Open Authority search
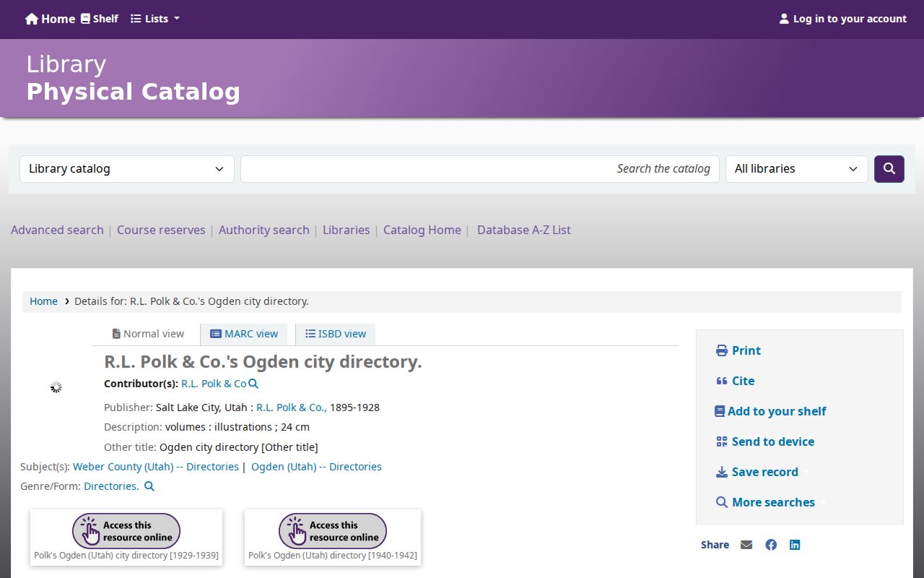 [264, 230]
